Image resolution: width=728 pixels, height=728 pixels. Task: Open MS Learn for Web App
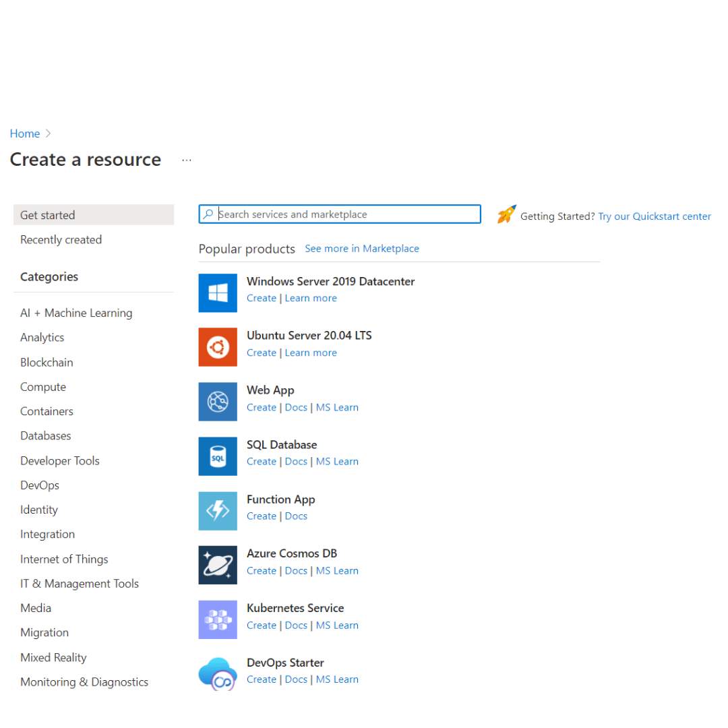pos(337,408)
